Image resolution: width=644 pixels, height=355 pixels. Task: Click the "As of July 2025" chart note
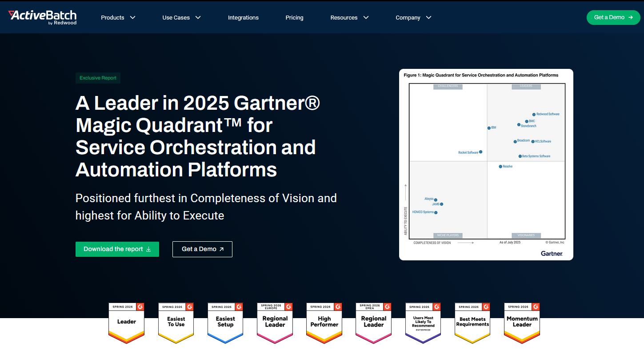click(510, 243)
